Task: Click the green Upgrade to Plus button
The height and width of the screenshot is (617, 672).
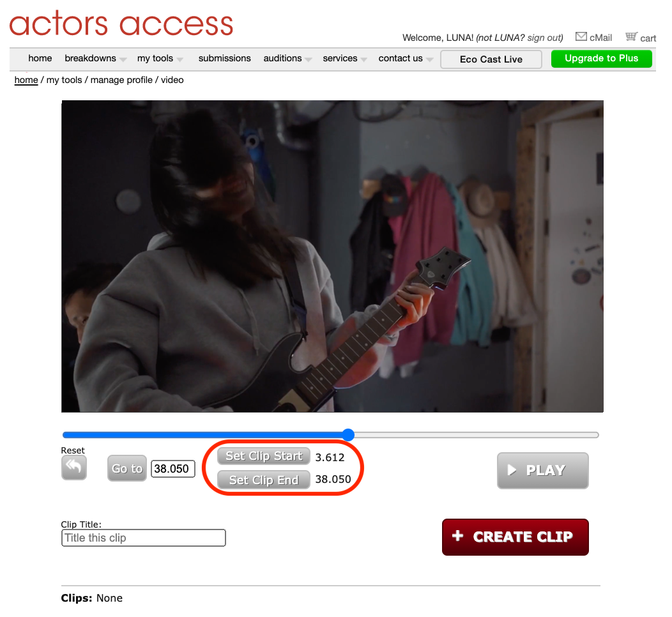Action: [x=601, y=59]
